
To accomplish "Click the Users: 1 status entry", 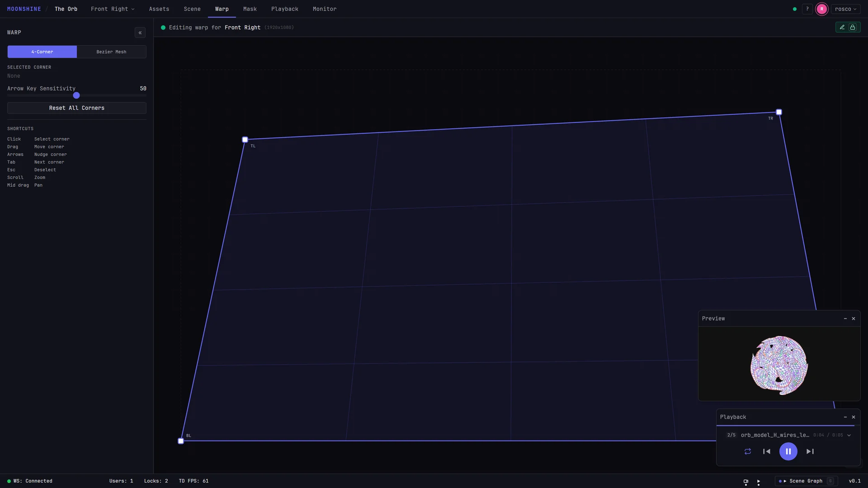I will 121,481.
